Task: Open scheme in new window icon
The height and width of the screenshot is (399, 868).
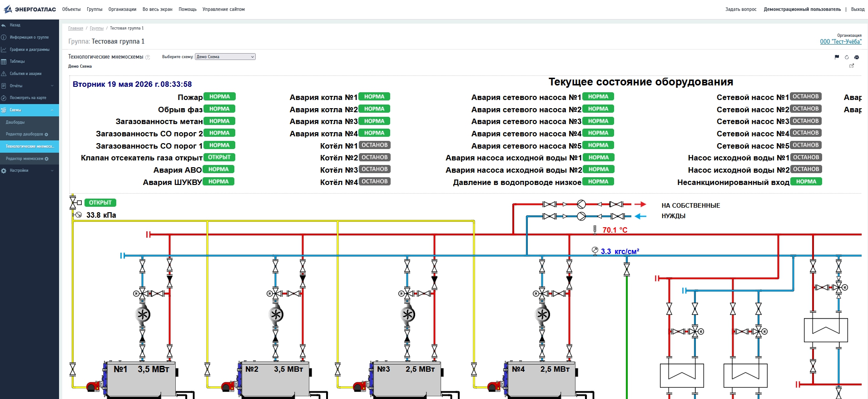Action: [x=852, y=66]
